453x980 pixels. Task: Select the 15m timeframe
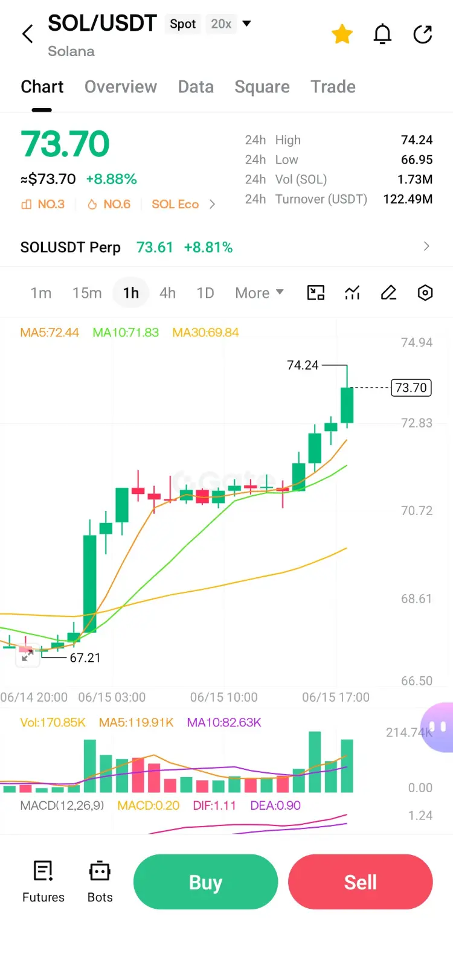pyautogui.click(x=87, y=293)
